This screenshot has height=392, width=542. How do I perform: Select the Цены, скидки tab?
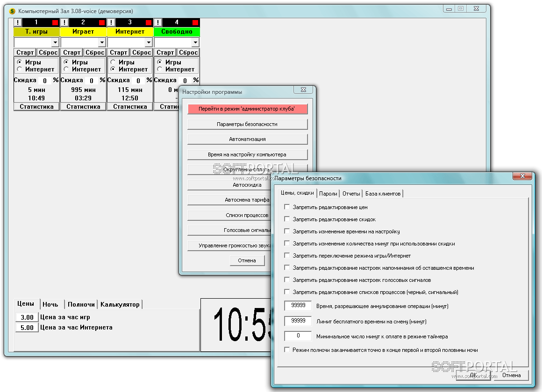(x=297, y=193)
